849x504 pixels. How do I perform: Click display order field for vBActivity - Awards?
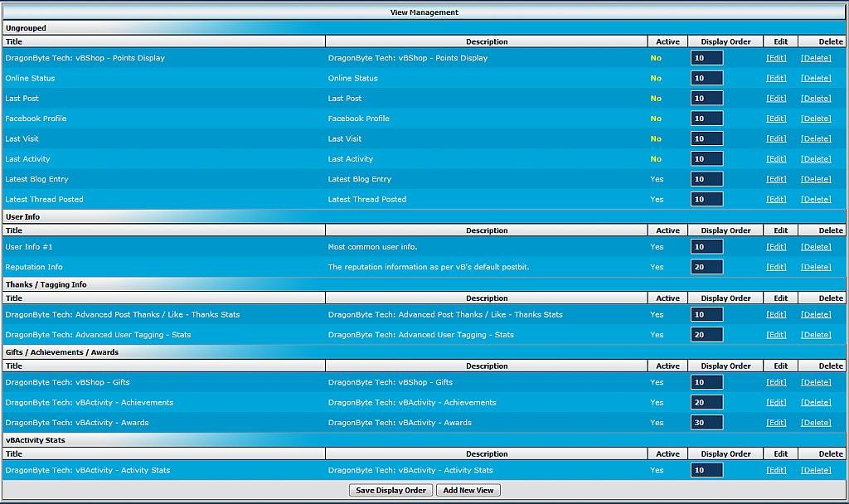click(x=706, y=423)
